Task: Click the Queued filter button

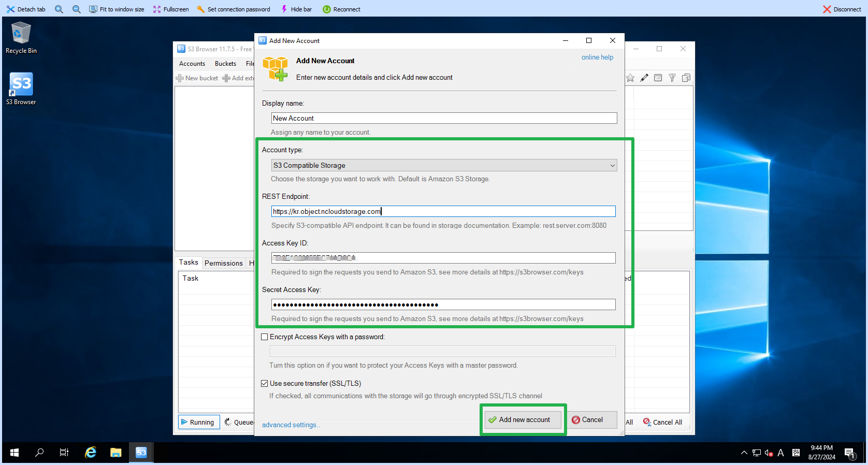Action: [x=239, y=422]
